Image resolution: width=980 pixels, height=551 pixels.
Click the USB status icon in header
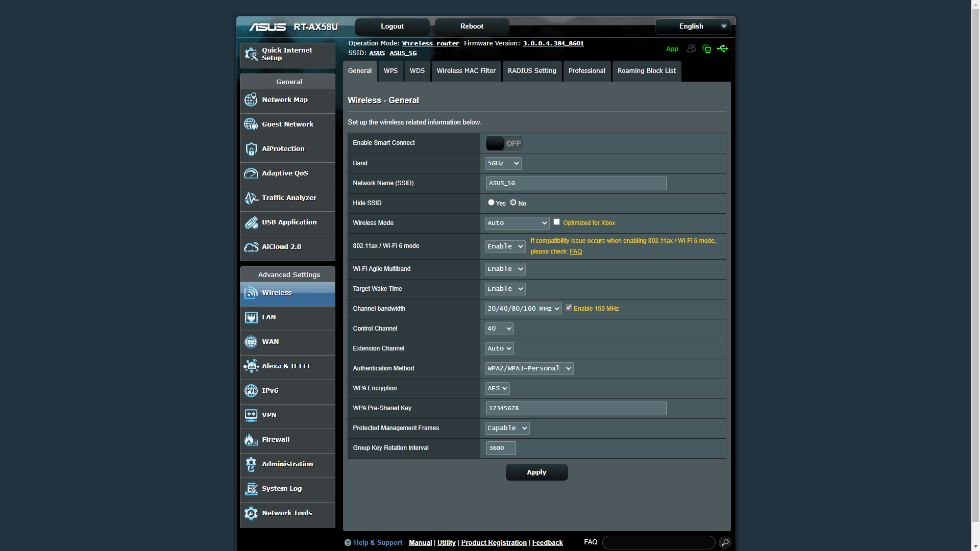click(722, 49)
